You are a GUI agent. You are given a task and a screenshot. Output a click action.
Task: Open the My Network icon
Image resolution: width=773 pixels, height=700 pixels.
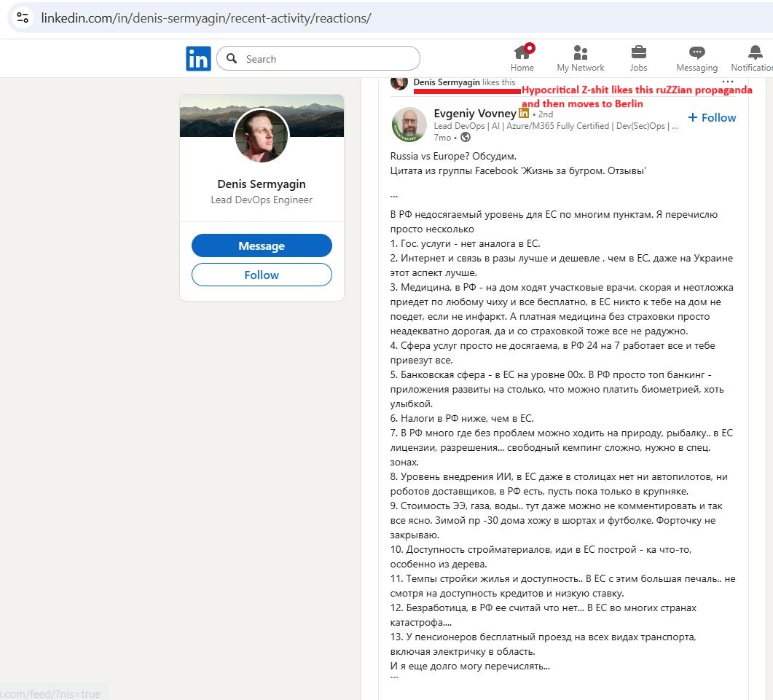(x=581, y=52)
